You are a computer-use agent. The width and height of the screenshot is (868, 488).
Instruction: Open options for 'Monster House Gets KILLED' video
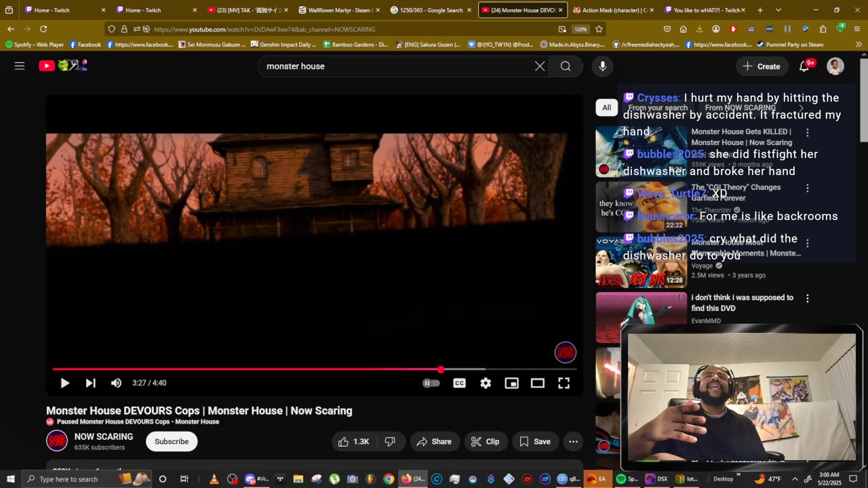click(x=807, y=133)
